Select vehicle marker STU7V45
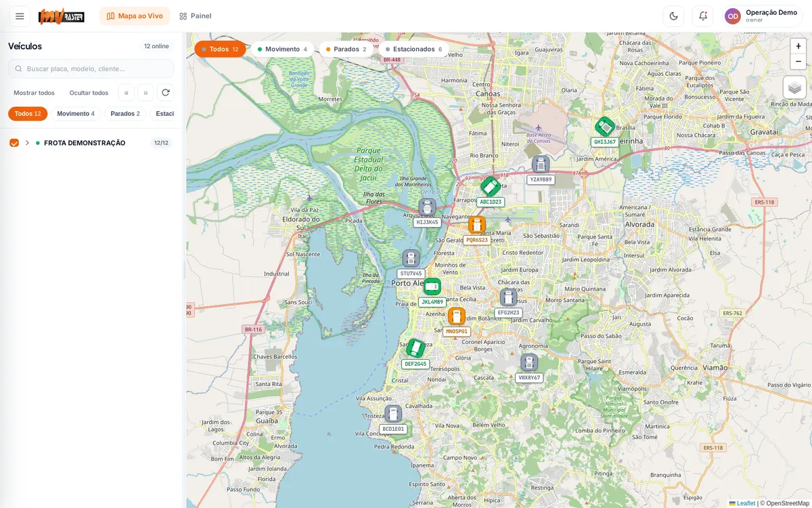Viewport: 812px width, 508px height. (x=411, y=259)
